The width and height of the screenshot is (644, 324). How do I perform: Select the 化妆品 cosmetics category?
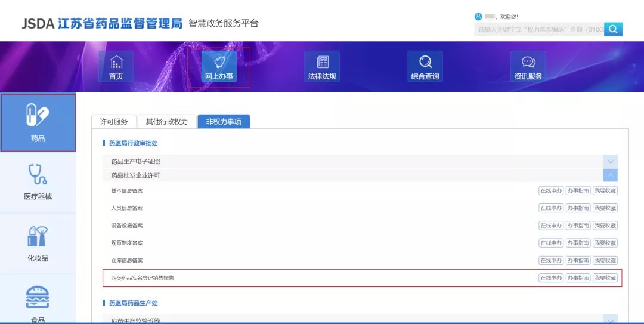[x=38, y=243]
